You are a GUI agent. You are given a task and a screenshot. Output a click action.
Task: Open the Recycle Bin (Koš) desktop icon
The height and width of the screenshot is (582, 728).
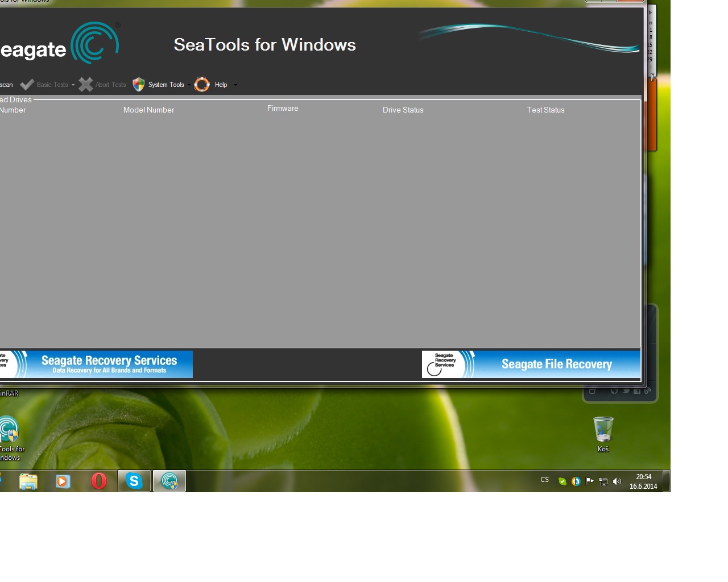603,434
